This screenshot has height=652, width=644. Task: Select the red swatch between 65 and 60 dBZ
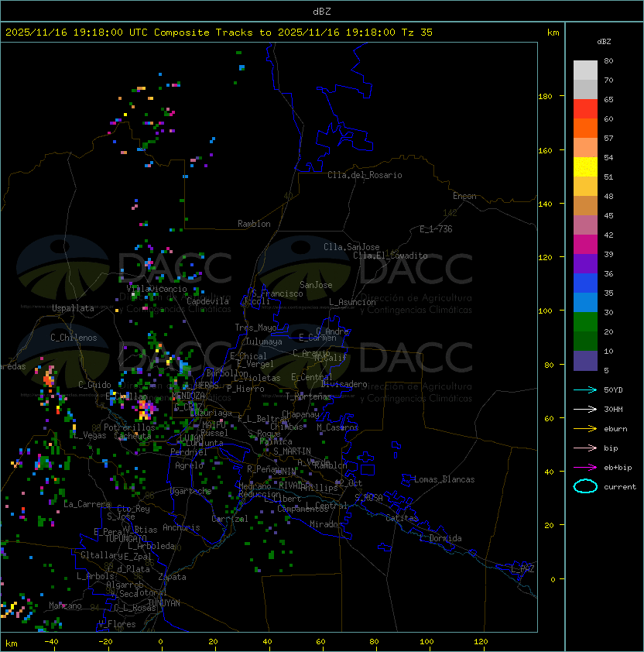585,109
